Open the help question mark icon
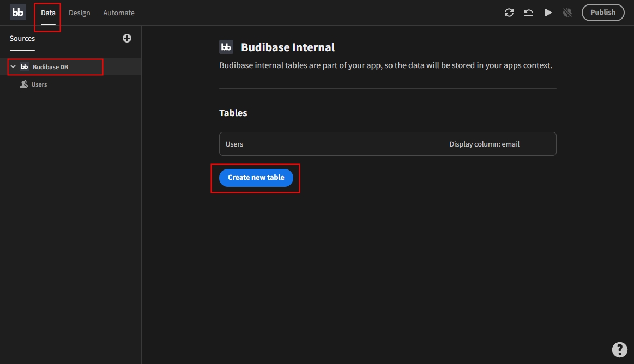 pos(619,349)
